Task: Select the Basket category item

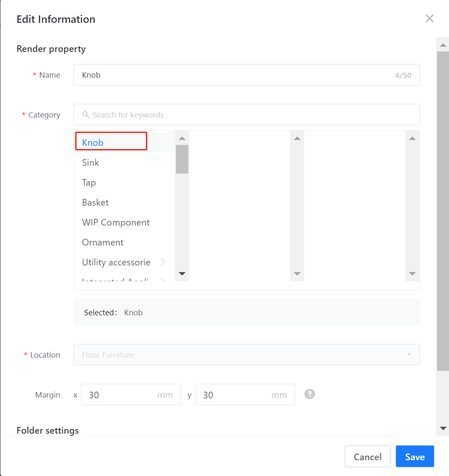Action: [95, 202]
